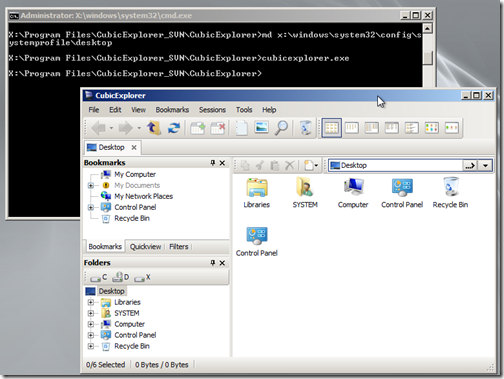
Task: Click cmd window scrollbar up arrow
Action: (x=427, y=28)
